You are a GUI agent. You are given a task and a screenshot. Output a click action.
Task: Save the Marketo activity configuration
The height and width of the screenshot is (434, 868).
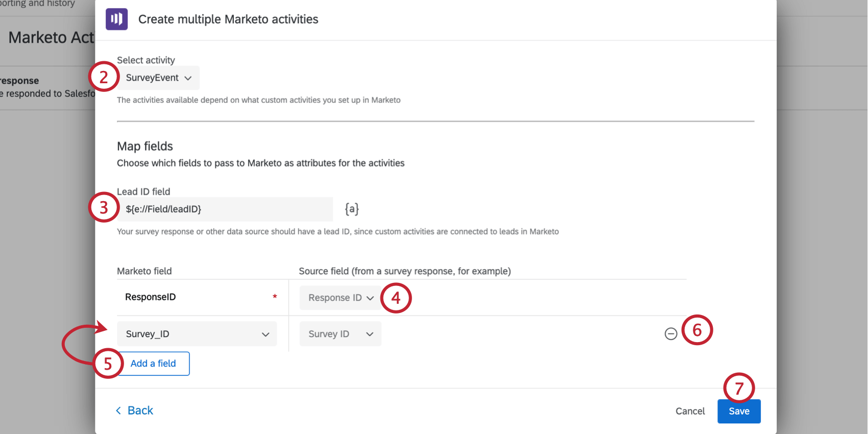[739, 412]
